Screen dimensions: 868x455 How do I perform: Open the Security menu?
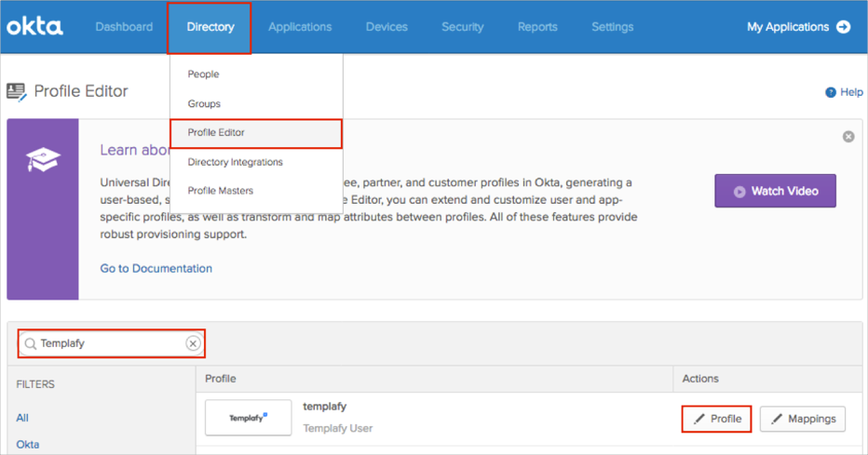coord(462,27)
